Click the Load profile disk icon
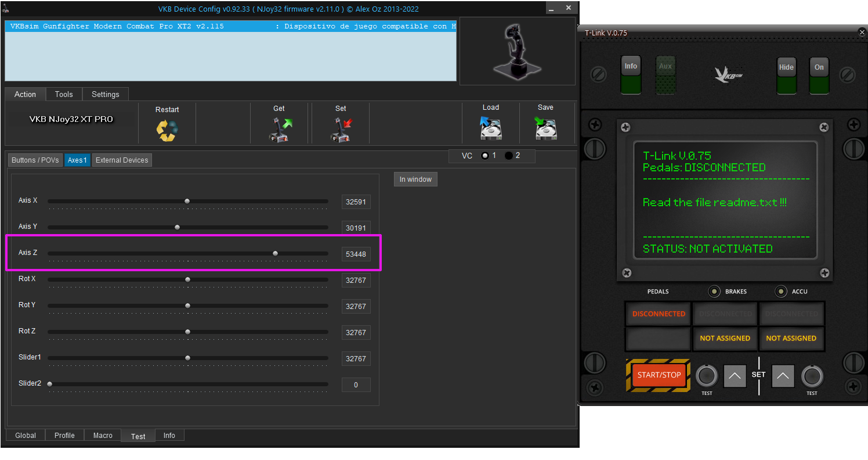This screenshot has width=868, height=460. coord(490,128)
